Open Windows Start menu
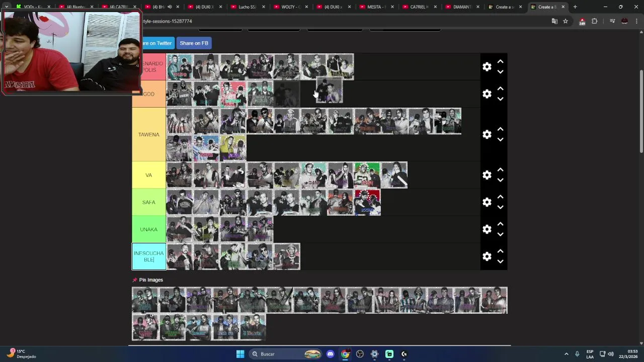The image size is (644, 362). point(240,354)
